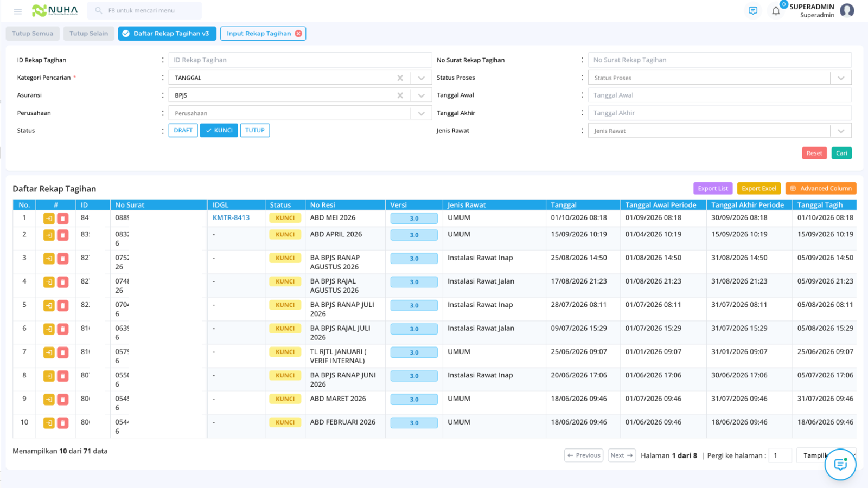Open the KMTR-8413 IDGL link

[231, 218]
